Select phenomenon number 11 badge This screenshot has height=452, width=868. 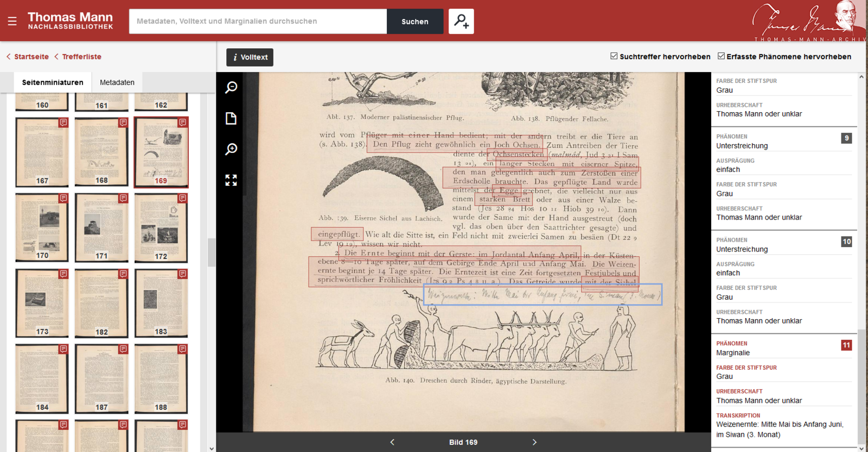pos(846,345)
